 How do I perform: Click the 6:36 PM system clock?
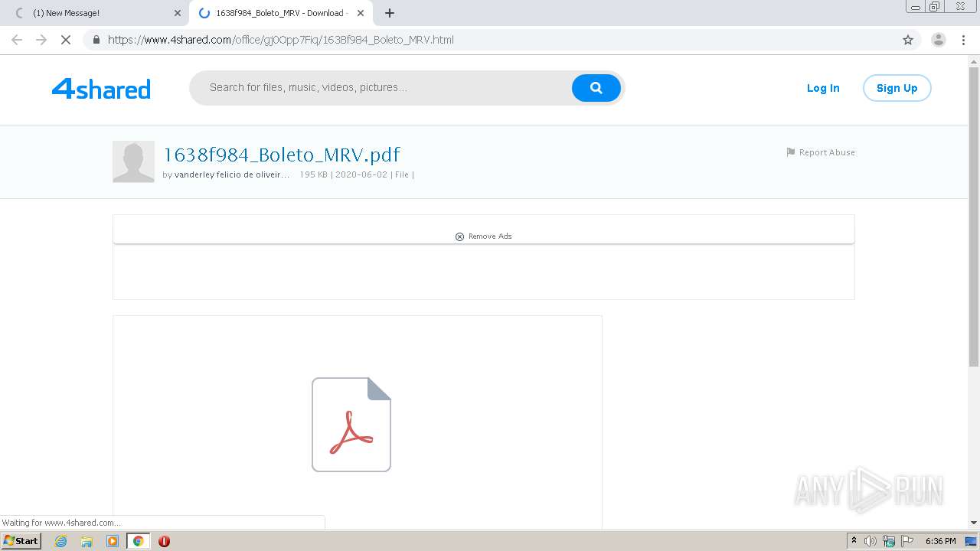pos(940,541)
